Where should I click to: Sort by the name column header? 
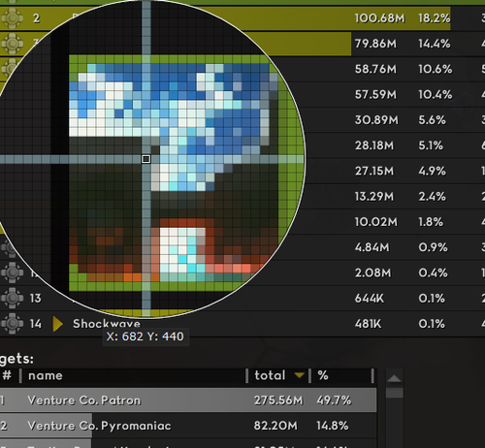click(46, 375)
